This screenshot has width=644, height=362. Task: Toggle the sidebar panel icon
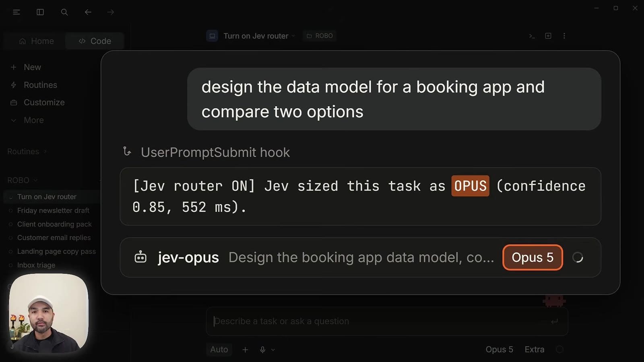click(40, 12)
